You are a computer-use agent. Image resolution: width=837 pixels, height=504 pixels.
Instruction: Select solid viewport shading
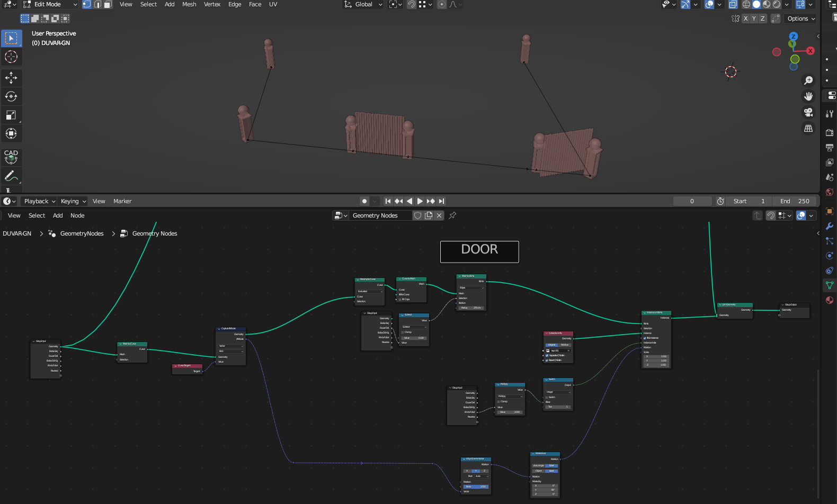tap(756, 4)
